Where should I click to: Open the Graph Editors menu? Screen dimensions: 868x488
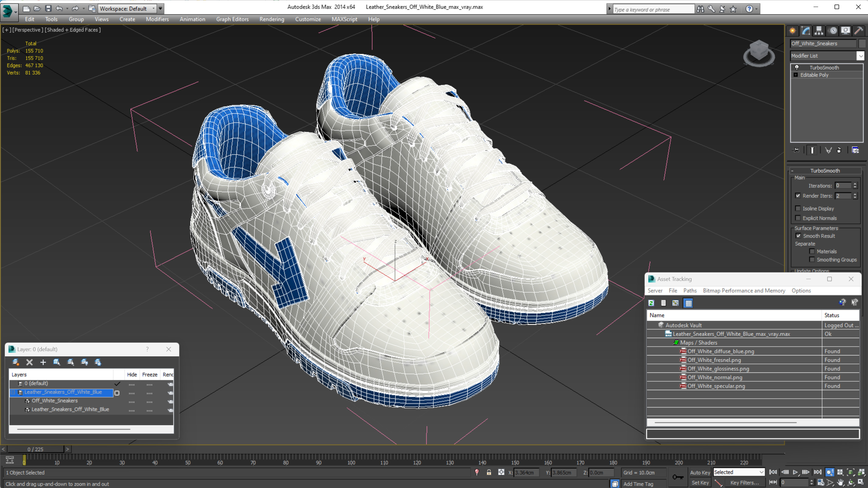coord(232,19)
